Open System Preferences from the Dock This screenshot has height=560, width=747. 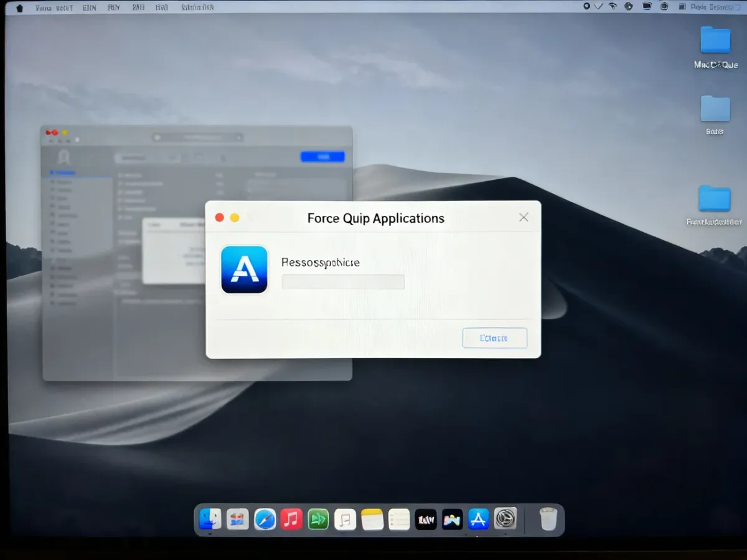tap(505, 519)
